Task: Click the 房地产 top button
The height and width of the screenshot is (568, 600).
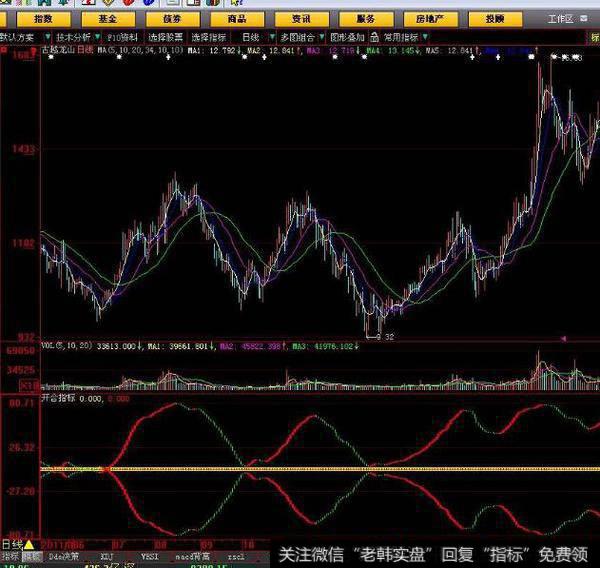Action: [430, 18]
